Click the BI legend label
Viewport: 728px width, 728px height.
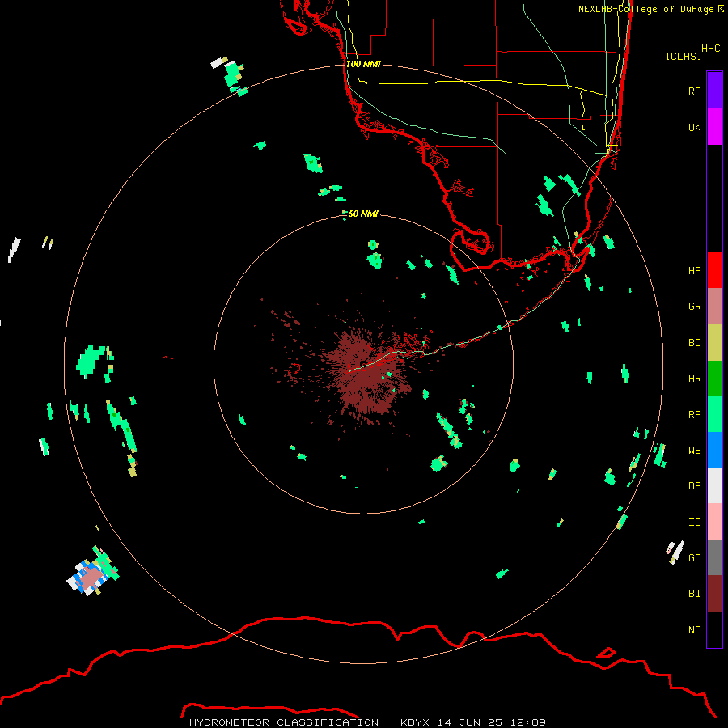coord(694,594)
